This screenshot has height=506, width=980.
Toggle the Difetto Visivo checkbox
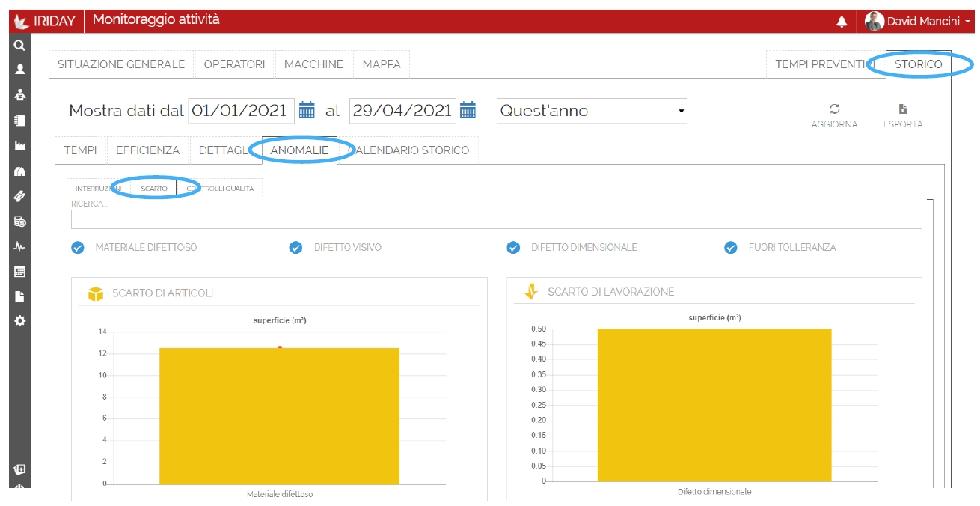[x=296, y=248]
